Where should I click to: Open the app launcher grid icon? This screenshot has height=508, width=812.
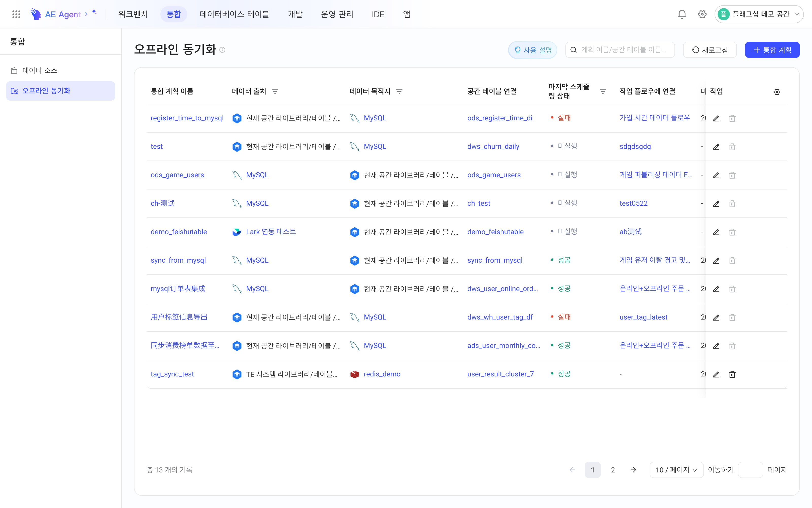[16, 14]
